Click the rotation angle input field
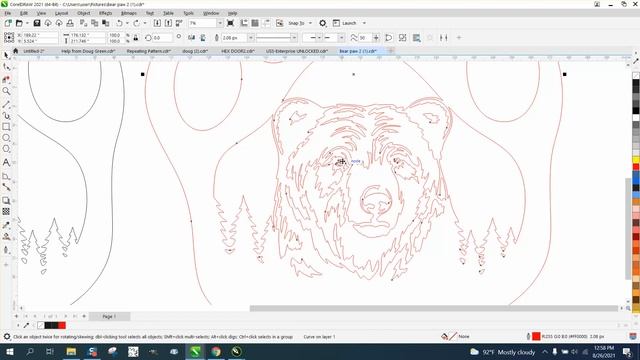This screenshot has height=360, width=640. pyautogui.click(x=162, y=38)
